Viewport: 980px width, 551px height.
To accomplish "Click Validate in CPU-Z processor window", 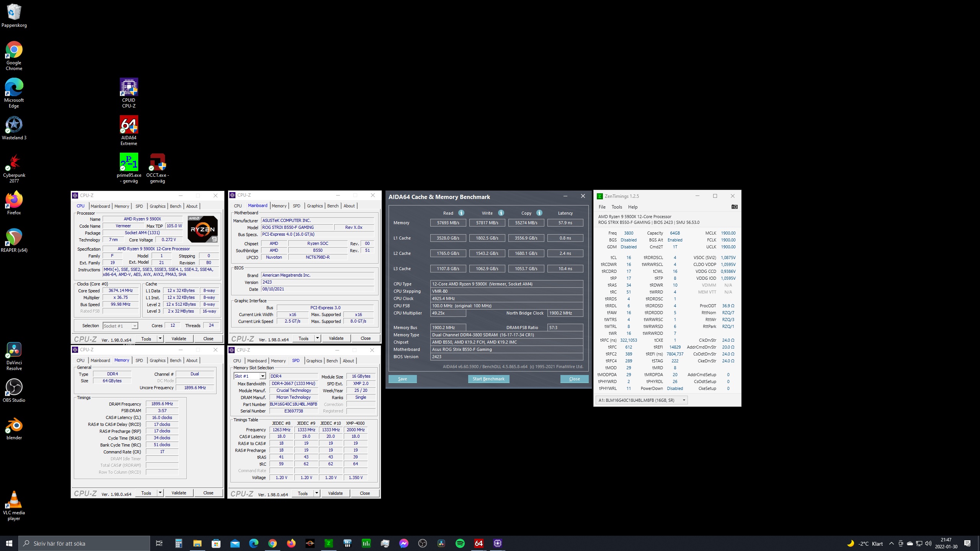I will pos(179,339).
